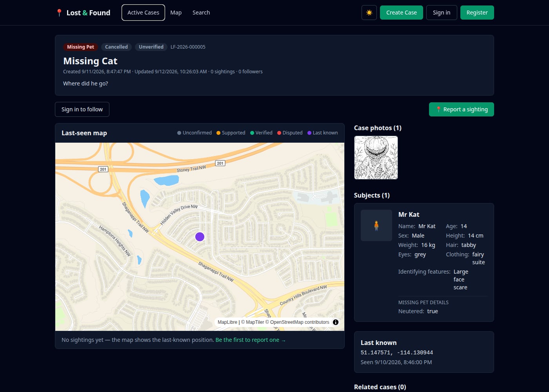Screen dimensions: 549x392
Task: Open the Search page
Action: [x=201, y=13]
